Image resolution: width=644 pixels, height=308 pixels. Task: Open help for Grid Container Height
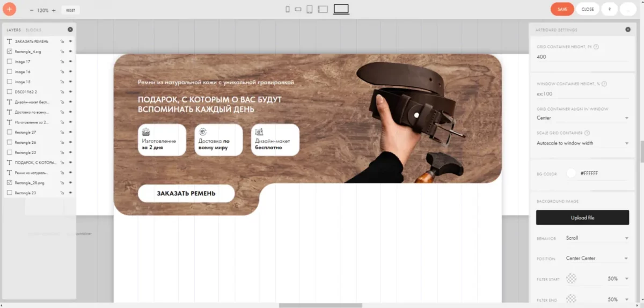tap(596, 47)
